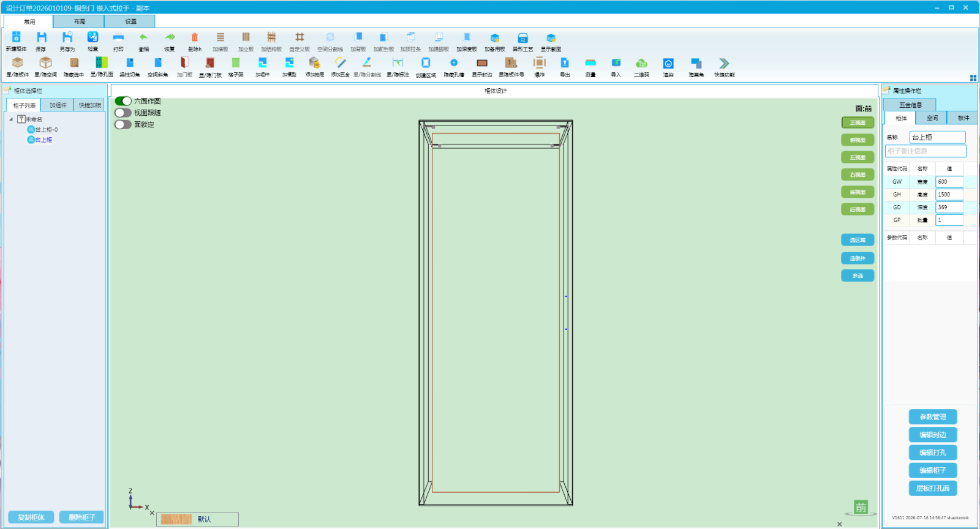980x529 pixels.
Task: Open the 五金信息 tab
Action: (x=910, y=105)
